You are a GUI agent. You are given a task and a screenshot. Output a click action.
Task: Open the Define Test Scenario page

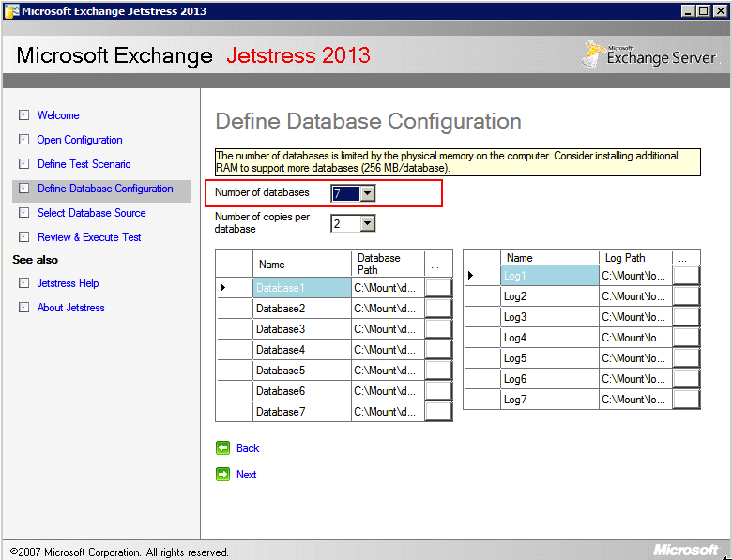pos(84,164)
